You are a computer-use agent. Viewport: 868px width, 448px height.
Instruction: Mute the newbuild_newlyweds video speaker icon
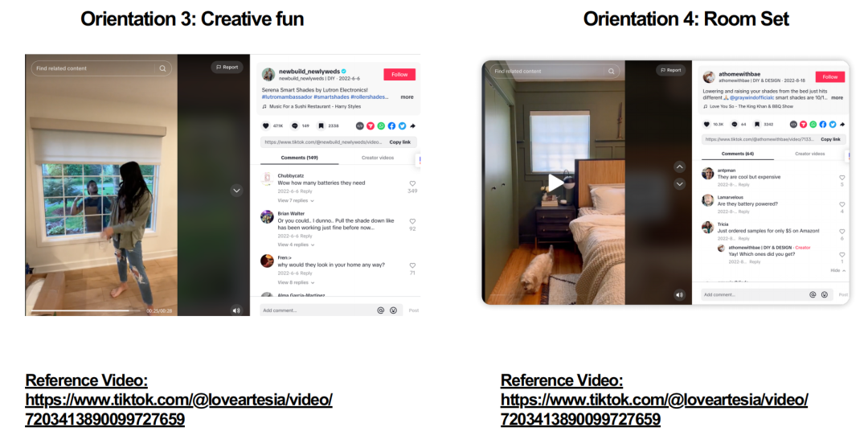[x=236, y=310]
